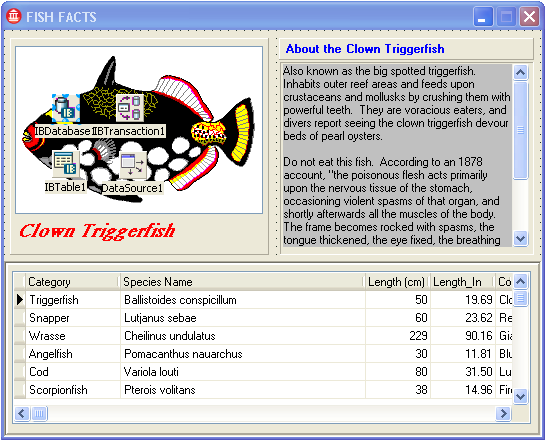Screen dimensions: 546x441
Task: Click the Clown Triggerfish fish image
Action: (x=139, y=130)
